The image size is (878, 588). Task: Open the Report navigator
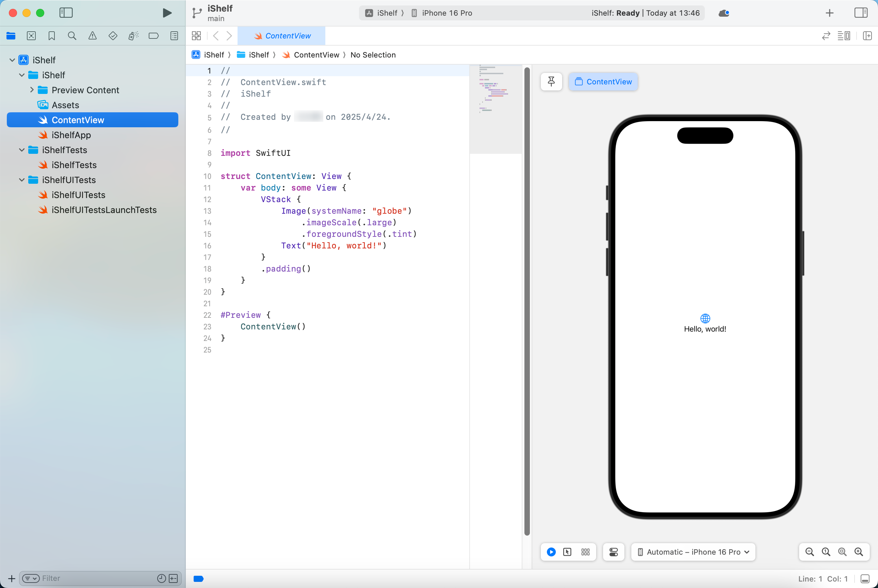pyautogui.click(x=174, y=36)
